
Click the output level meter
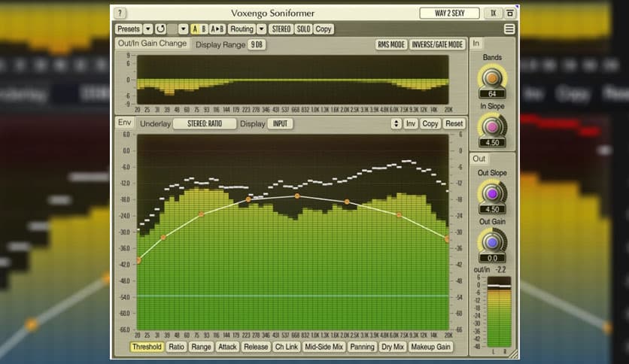pos(499,312)
